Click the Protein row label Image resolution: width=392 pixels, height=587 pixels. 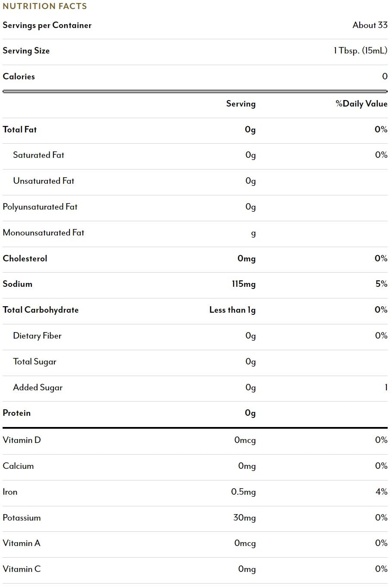click(17, 413)
